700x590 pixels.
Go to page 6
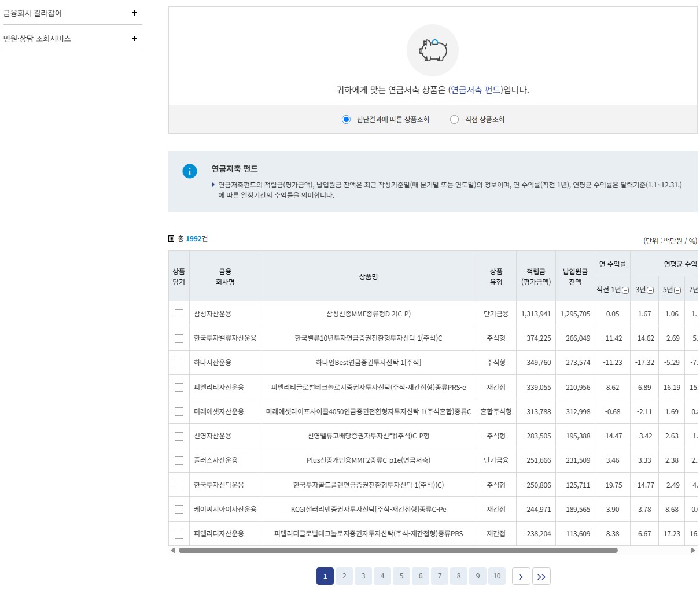click(421, 576)
